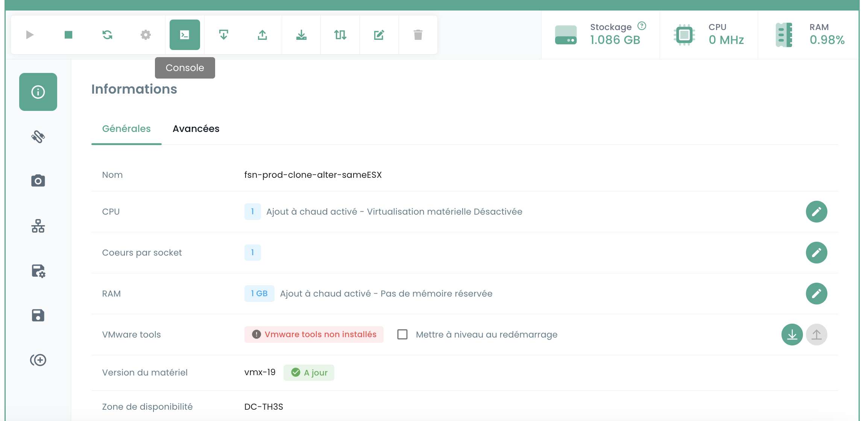Click the migrate arrows toolbar icon
868x421 pixels.
(x=340, y=35)
